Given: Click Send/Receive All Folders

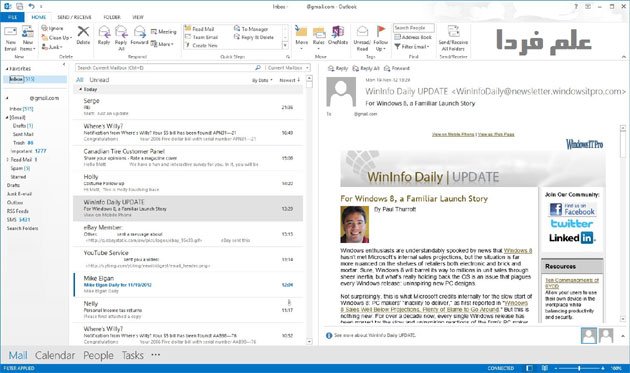Looking at the screenshot, I should [453, 38].
